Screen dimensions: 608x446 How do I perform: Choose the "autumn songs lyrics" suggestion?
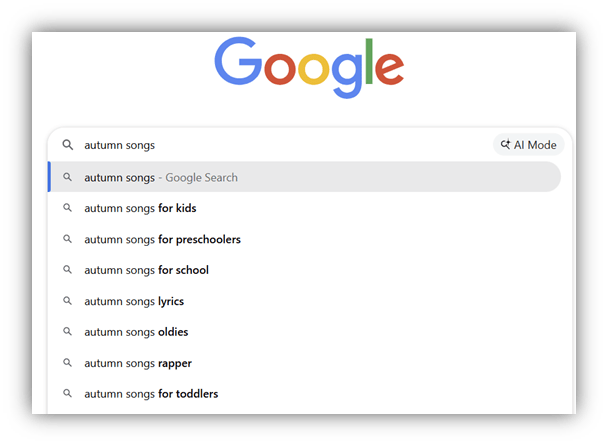[x=134, y=301]
